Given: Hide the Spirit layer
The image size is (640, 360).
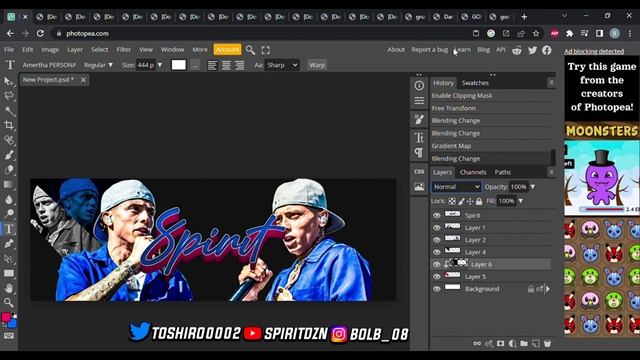Looking at the screenshot, I should (x=437, y=215).
